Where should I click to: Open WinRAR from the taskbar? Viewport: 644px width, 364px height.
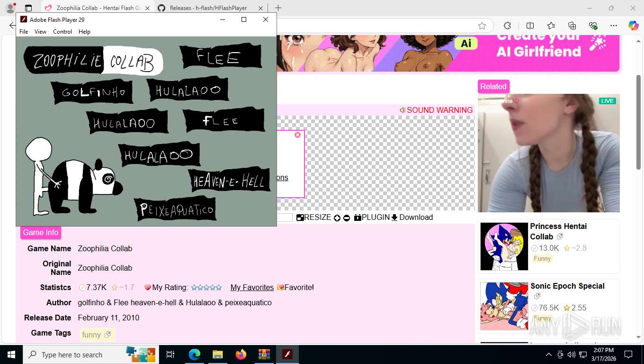click(264, 355)
